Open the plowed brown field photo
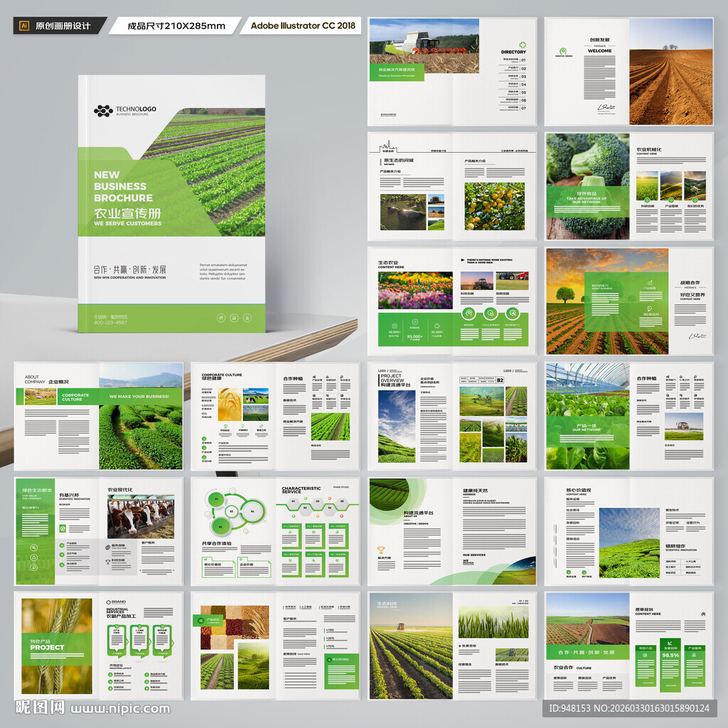 671,72
